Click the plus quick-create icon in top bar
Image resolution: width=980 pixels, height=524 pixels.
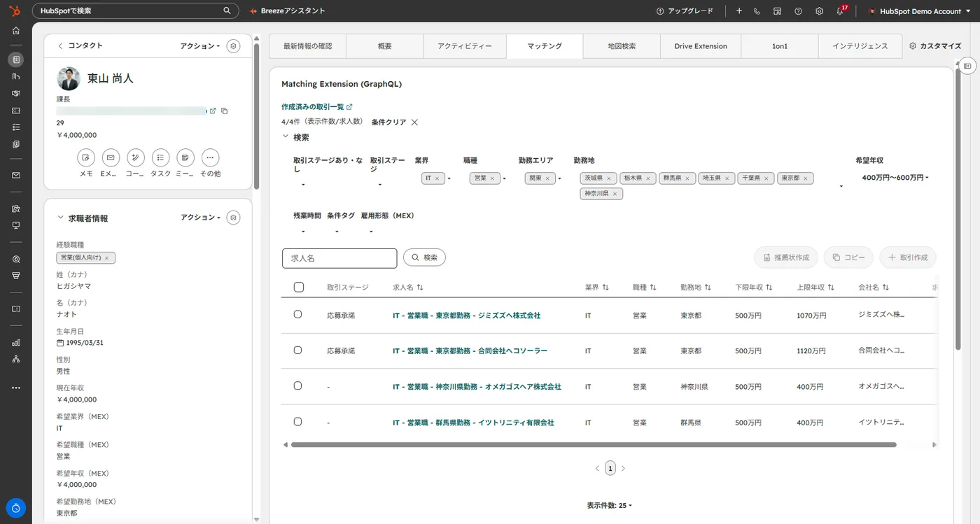coord(739,11)
